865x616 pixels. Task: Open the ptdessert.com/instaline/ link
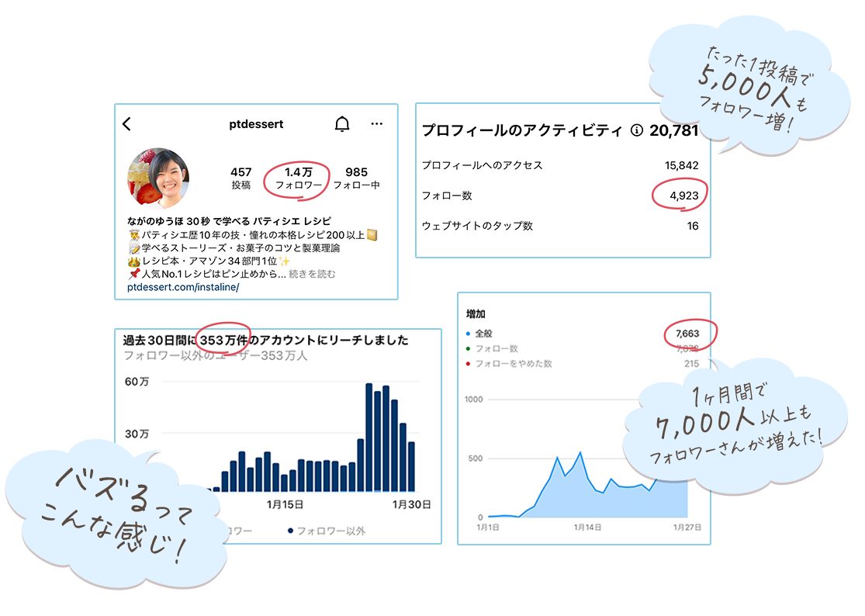pos(182,287)
